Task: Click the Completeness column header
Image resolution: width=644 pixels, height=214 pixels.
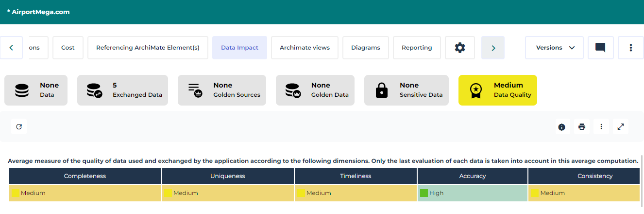Action: 85,176
